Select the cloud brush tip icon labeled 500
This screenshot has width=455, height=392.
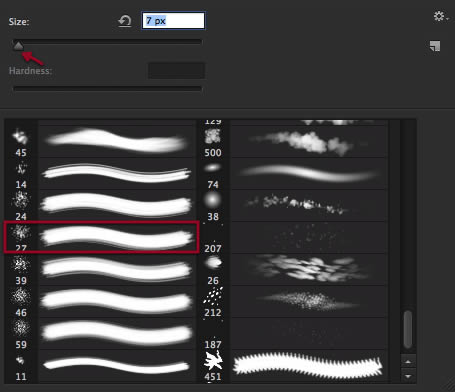click(x=213, y=136)
